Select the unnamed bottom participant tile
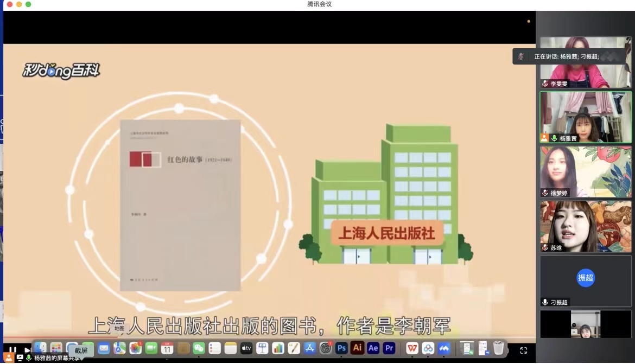 click(x=586, y=324)
